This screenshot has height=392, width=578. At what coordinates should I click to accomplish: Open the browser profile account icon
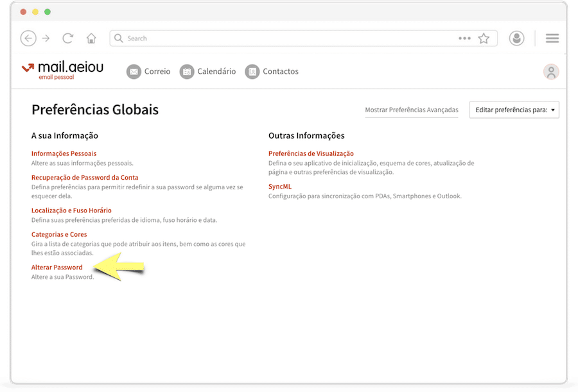coord(516,38)
